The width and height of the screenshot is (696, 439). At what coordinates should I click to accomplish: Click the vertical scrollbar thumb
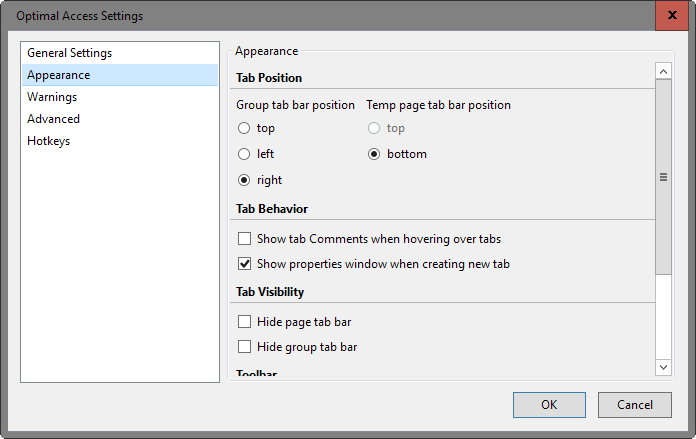tap(663, 176)
